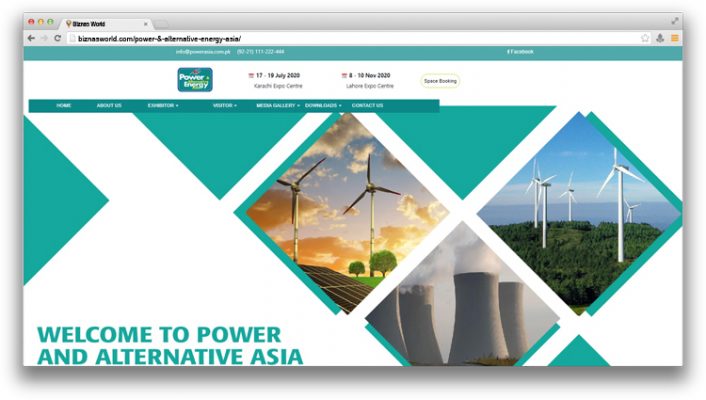
Task: Click the green zoom window button
Action: 50,22
